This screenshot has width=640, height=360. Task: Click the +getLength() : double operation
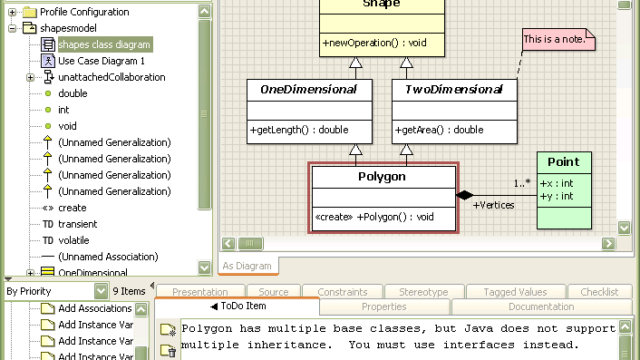pyautogui.click(x=299, y=130)
